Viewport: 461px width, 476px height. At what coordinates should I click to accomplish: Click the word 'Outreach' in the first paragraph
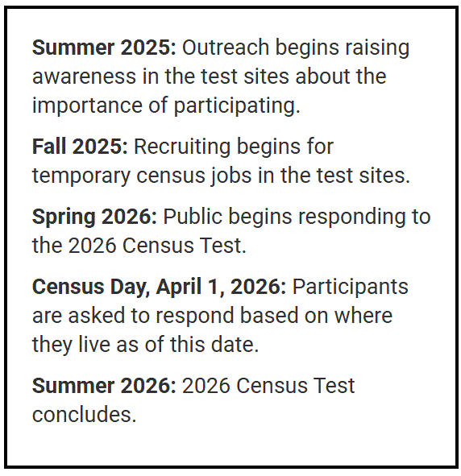[x=226, y=48]
